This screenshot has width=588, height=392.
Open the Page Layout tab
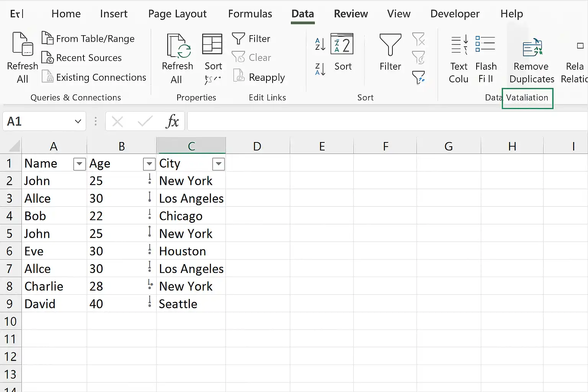coord(177,14)
